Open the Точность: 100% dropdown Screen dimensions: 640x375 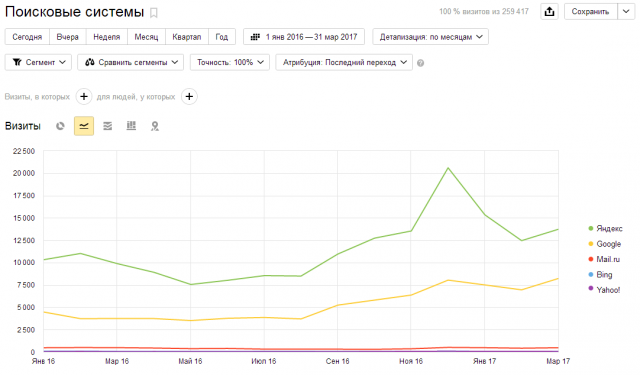pyautogui.click(x=230, y=62)
